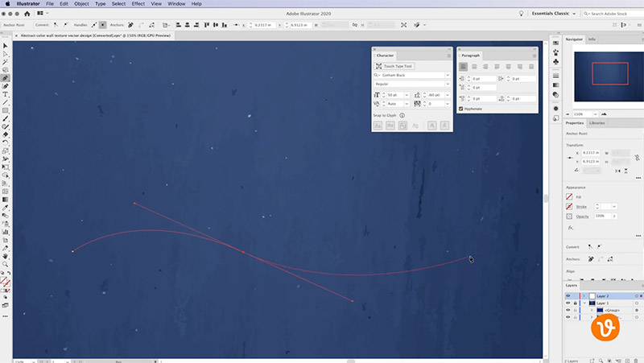Click the Touch Type Tool button
Screen dimensions: 644x363
click(394, 66)
